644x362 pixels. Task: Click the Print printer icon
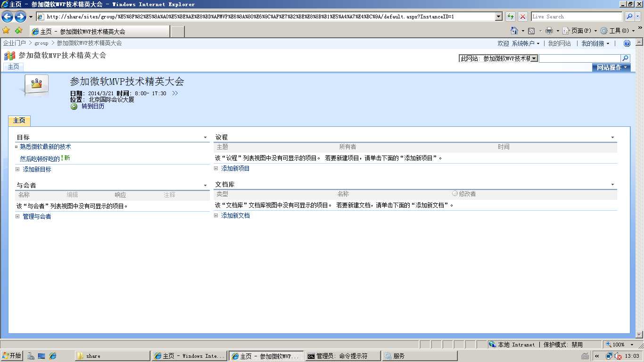(549, 31)
